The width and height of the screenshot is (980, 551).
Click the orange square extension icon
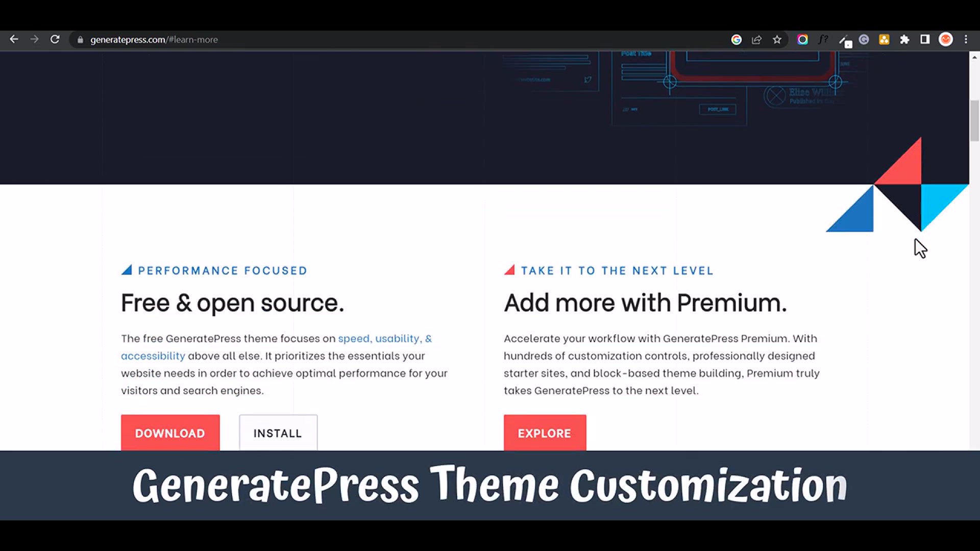click(884, 40)
